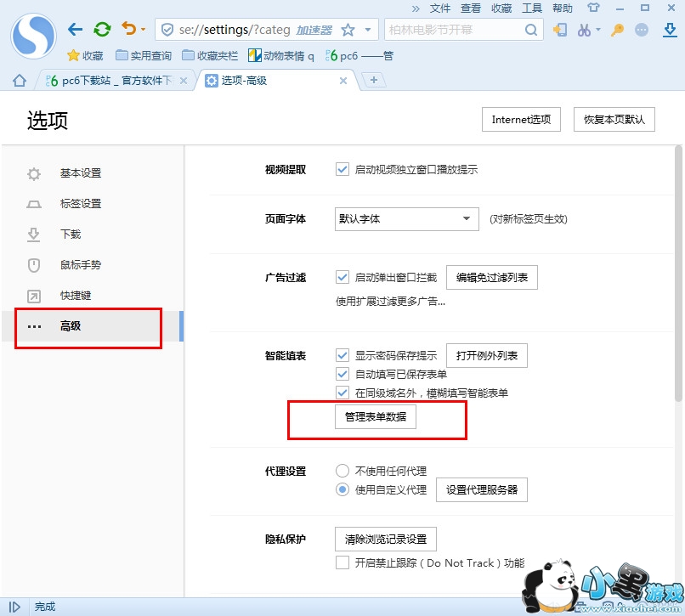Open the 动物表情 q bookmark
685x616 pixels.
tap(281, 55)
